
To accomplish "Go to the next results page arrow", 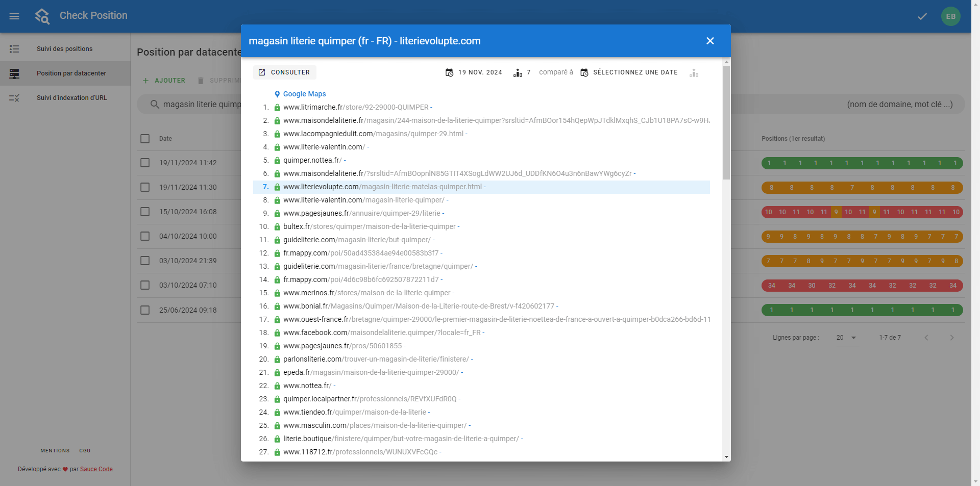I will (951, 338).
